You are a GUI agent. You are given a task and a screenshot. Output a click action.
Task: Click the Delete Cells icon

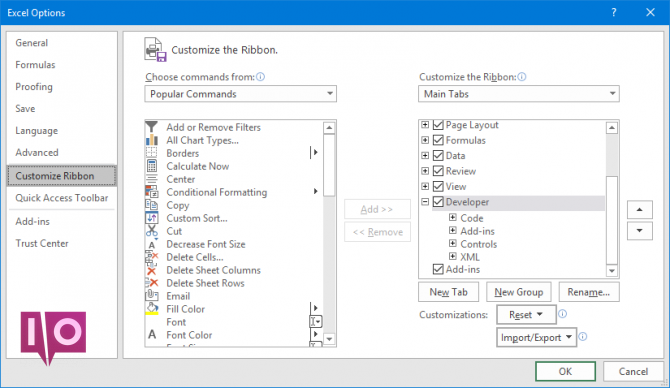point(152,257)
